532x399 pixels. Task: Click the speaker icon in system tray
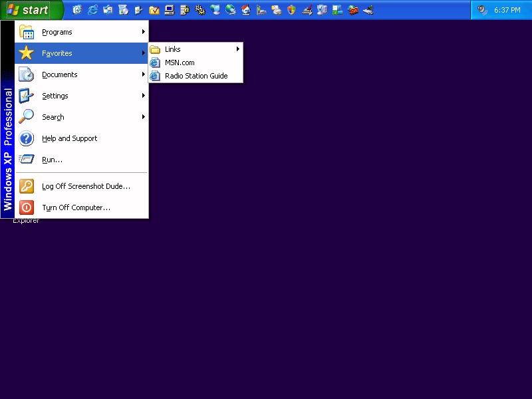[481, 10]
